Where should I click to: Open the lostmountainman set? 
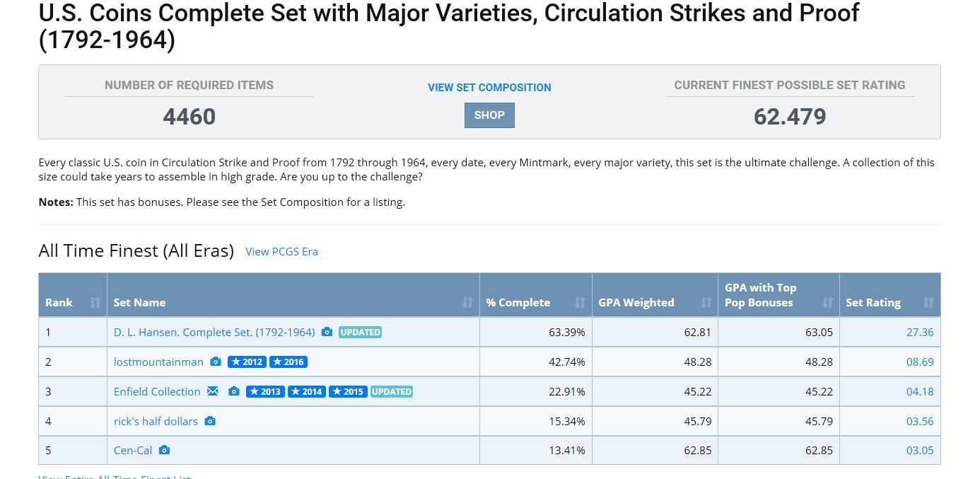(158, 362)
